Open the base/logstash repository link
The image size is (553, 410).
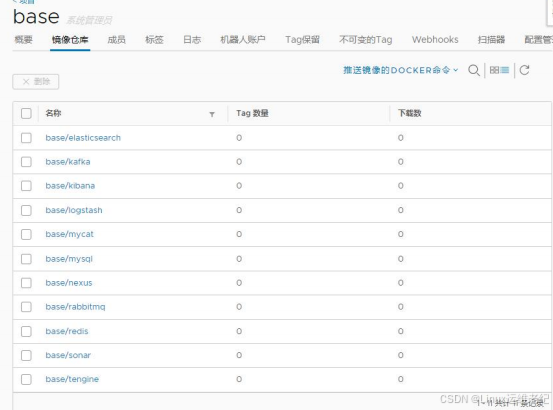(x=74, y=210)
